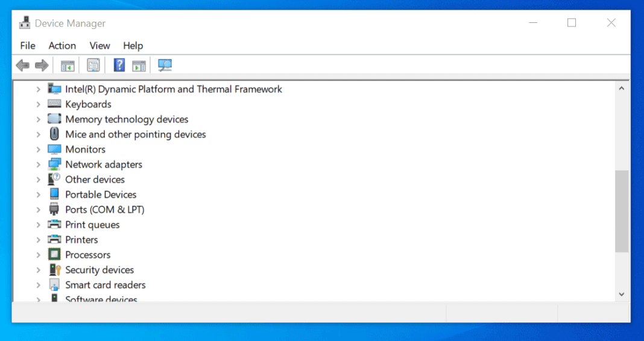
Task: Click Scan for hardware changes icon
Action: (x=165, y=65)
